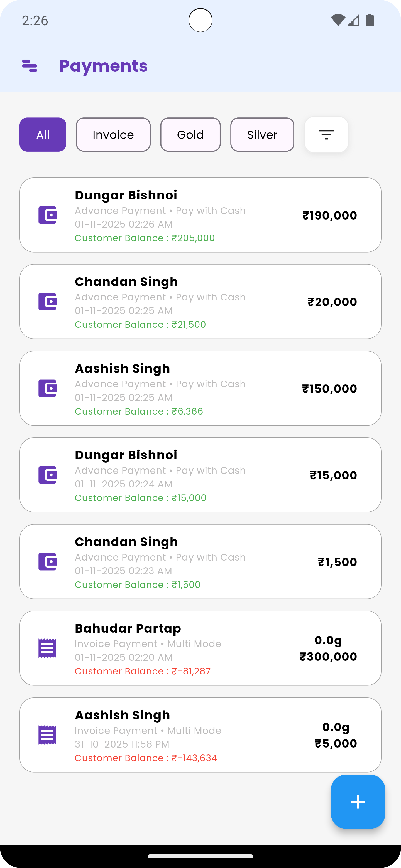The width and height of the screenshot is (401, 868).
Task: Switch to the Invoice filter chip
Action: [x=113, y=134]
